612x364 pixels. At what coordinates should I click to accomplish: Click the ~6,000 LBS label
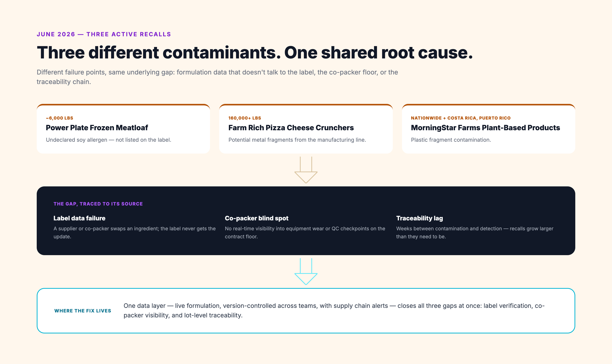(59, 118)
